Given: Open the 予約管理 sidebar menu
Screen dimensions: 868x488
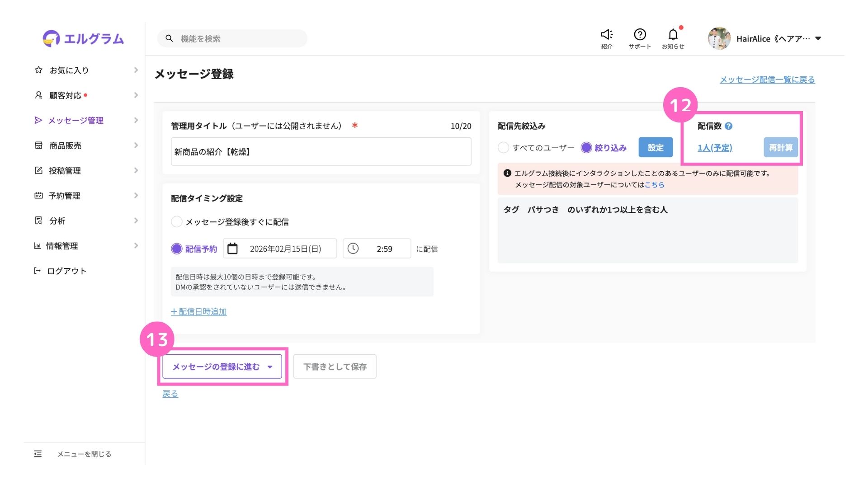Looking at the screenshot, I should [x=65, y=196].
